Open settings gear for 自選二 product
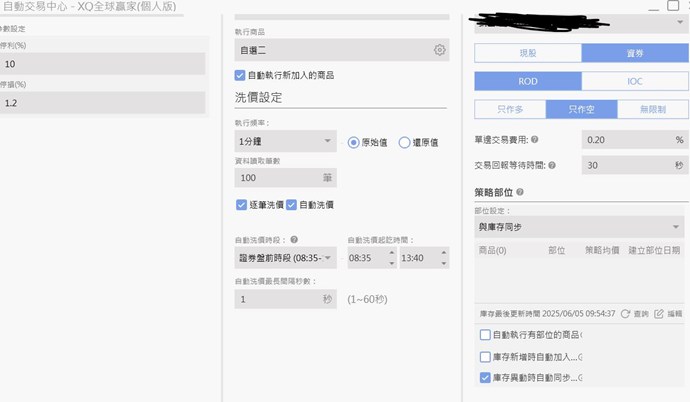Screen dimensions: 690x402 click(439, 50)
